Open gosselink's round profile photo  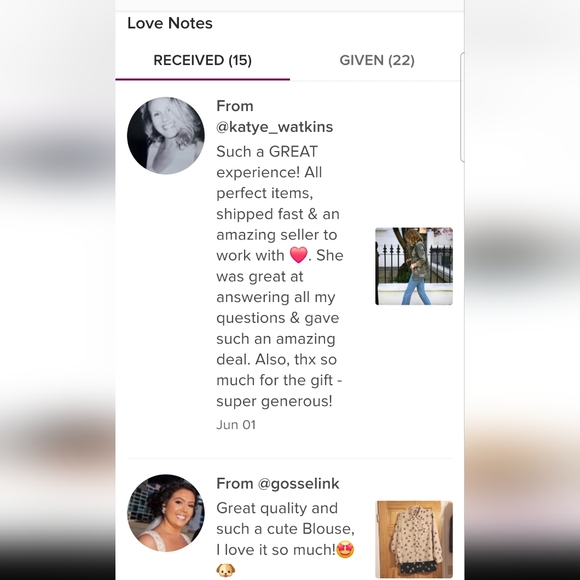(x=166, y=513)
